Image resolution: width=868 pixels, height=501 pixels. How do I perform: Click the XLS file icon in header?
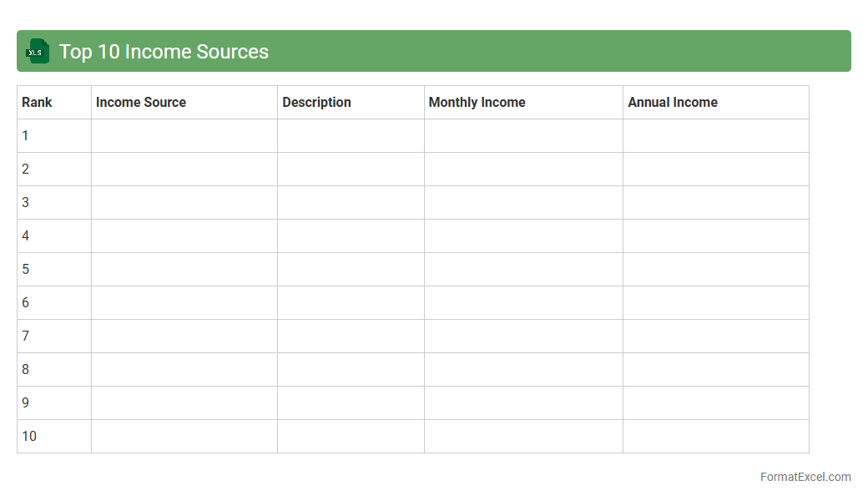tap(38, 52)
